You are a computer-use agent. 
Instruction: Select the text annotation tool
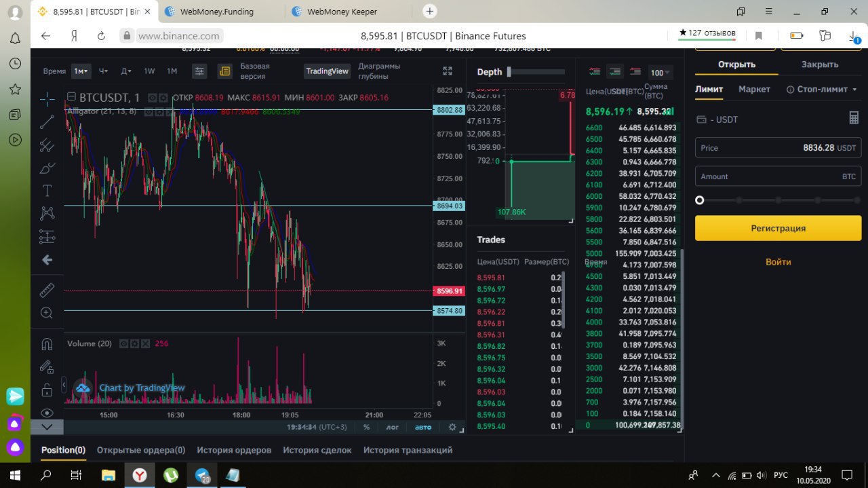pyautogui.click(x=47, y=191)
